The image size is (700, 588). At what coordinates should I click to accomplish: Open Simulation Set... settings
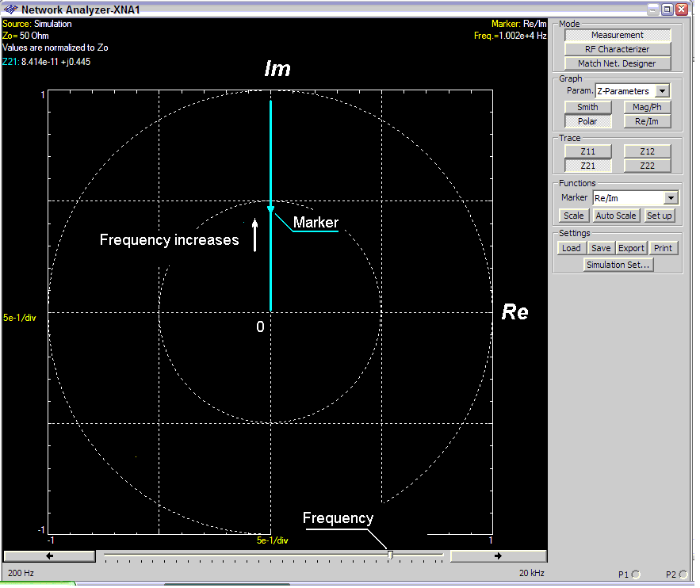tap(617, 265)
